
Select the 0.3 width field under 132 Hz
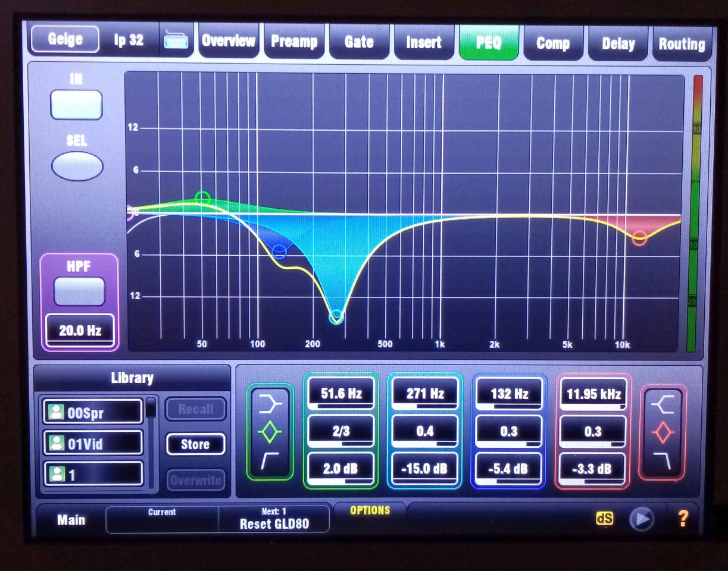click(509, 431)
